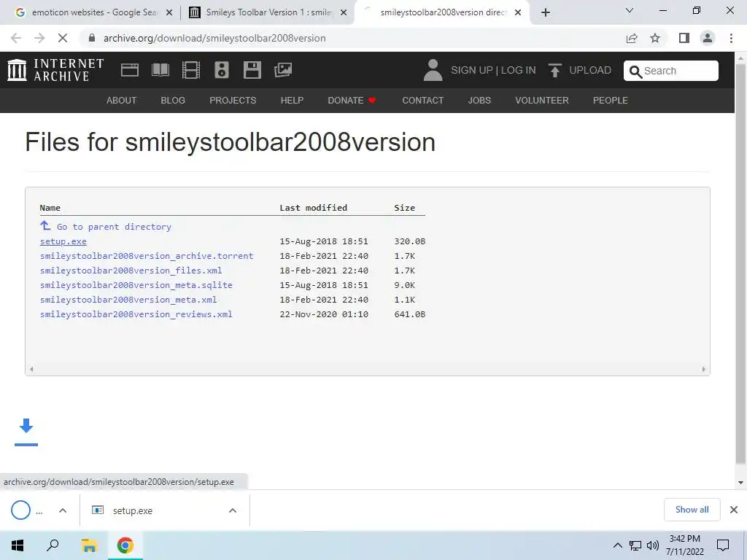Click the up-arrow icon next to Go to parent directory
The height and width of the screenshot is (560, 747).
pos(45,225)
